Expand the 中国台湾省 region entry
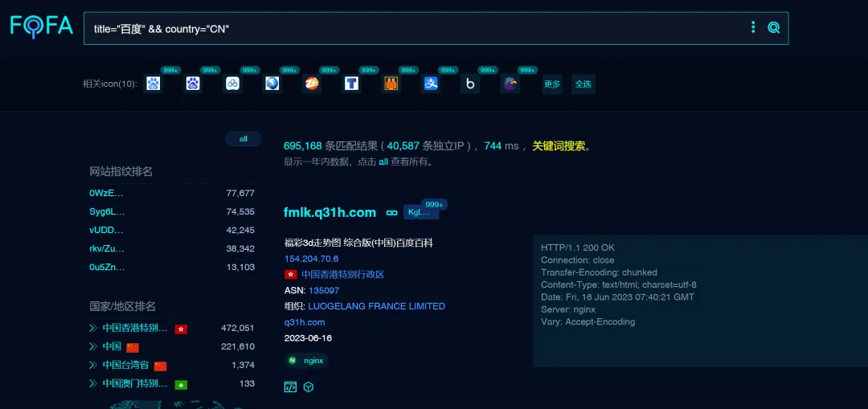The height and width of the screenshot is (409, 868). 93,365
